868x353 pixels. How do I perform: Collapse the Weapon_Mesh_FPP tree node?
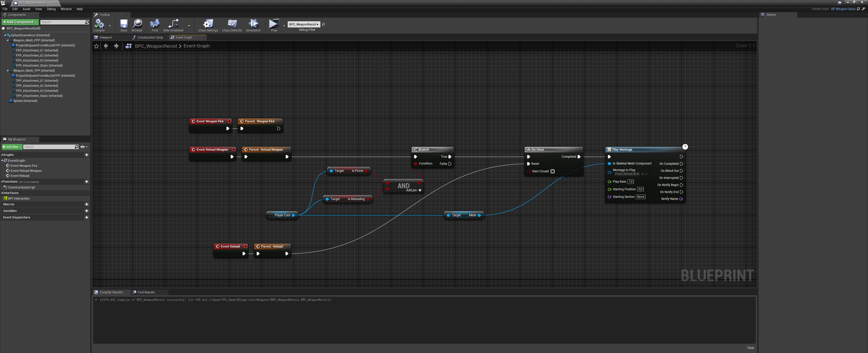pyautogui.click(x=7, y=40)
